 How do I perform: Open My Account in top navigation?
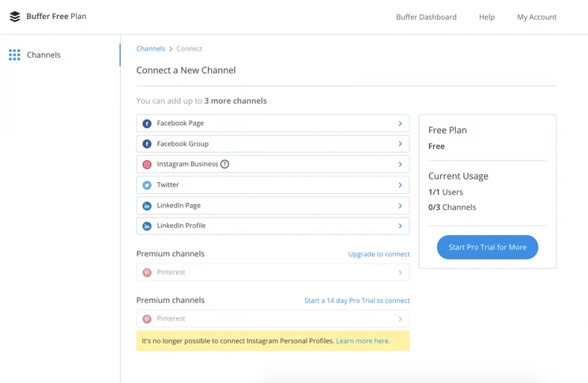coord(537,17)
